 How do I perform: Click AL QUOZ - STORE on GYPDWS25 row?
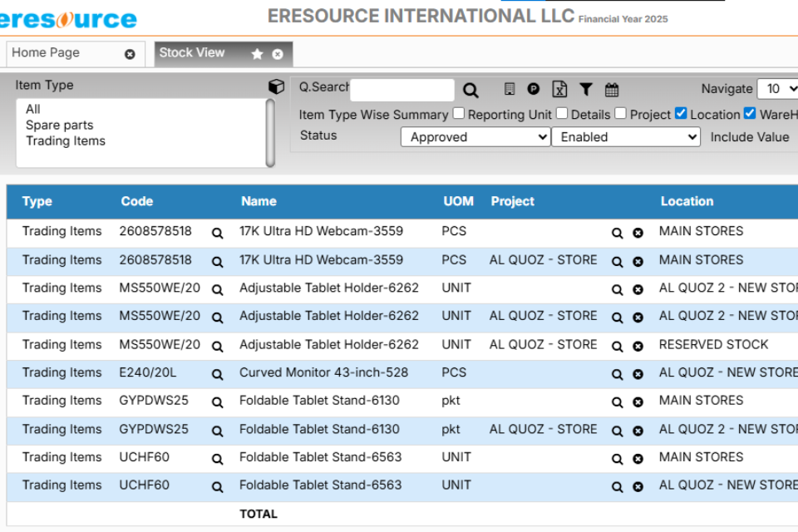[543, 429]
